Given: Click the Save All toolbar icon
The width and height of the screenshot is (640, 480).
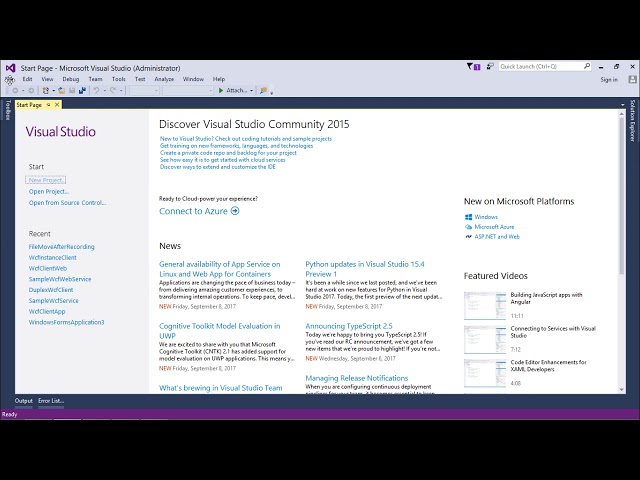Looking at the screenshot, I should click(x=82, y=90).
